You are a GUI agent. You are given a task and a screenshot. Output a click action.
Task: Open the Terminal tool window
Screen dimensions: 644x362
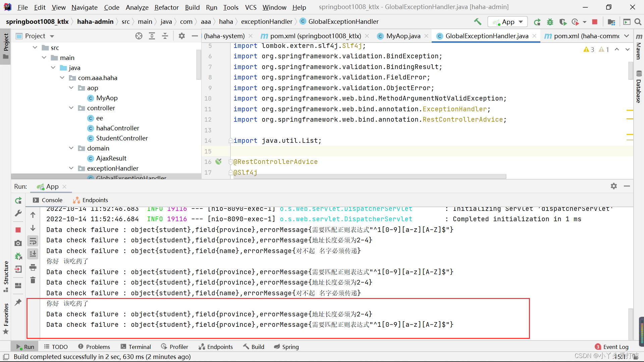coord(136,347)
